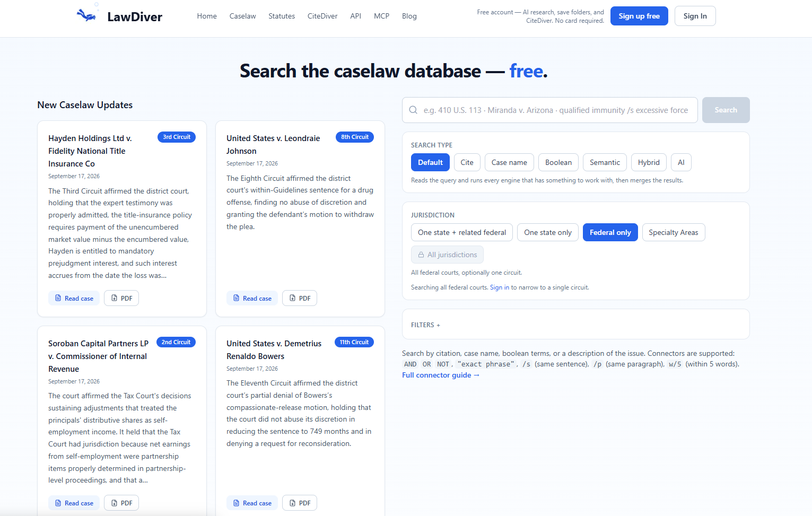Click the 3rd Circuit badge
812x516 pixels.
tap(177, 137)
